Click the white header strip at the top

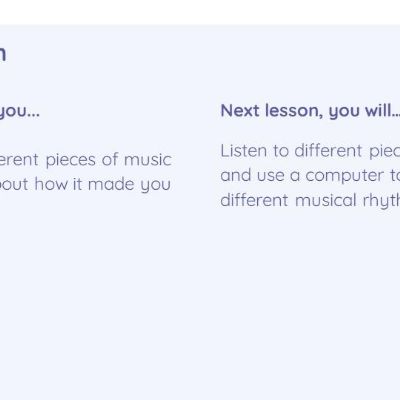click(200, 12)
